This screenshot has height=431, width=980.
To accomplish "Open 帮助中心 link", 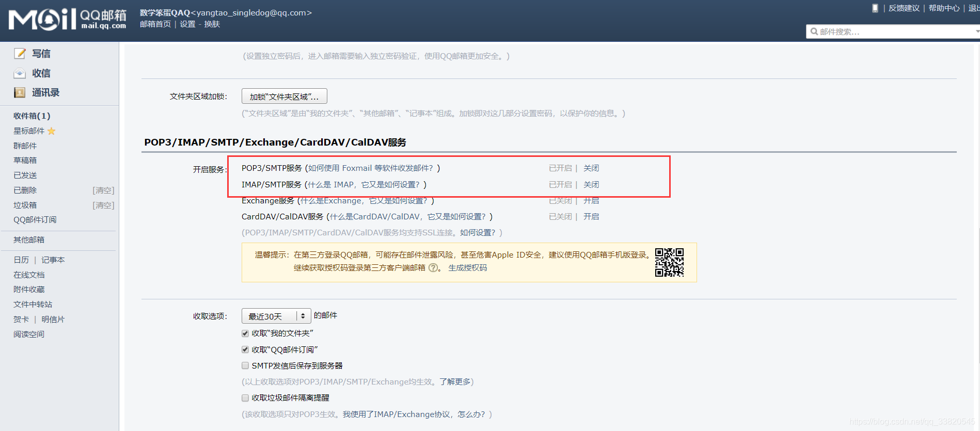I will 944,8.
